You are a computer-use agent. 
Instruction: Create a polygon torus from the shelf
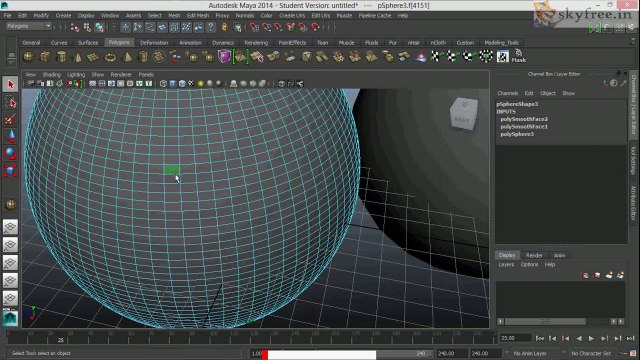click(x=110, y=57)
